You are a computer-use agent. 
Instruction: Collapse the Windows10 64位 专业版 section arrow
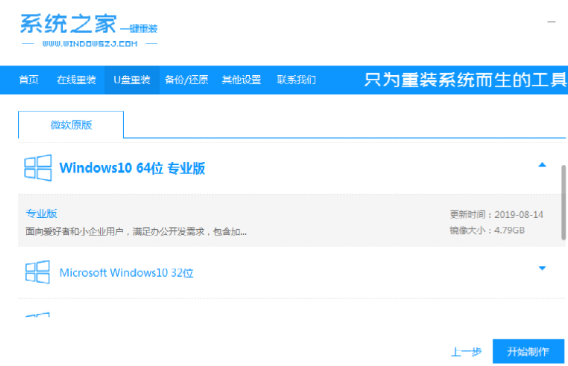tap(542, 165)
